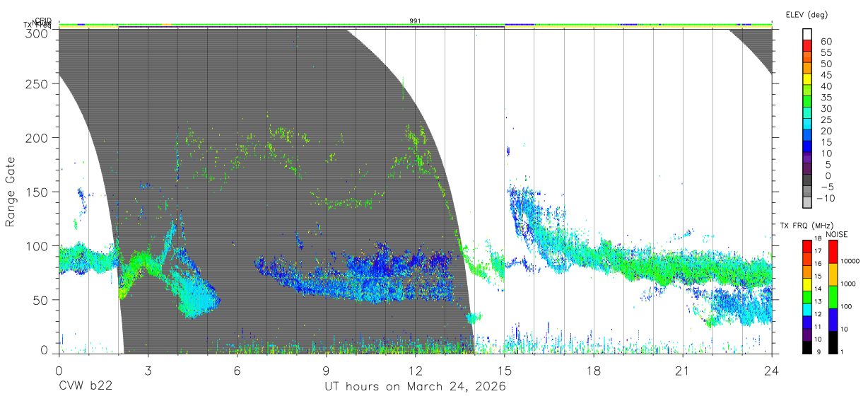Click the 12 tick label on time axis

click(415, 371)
